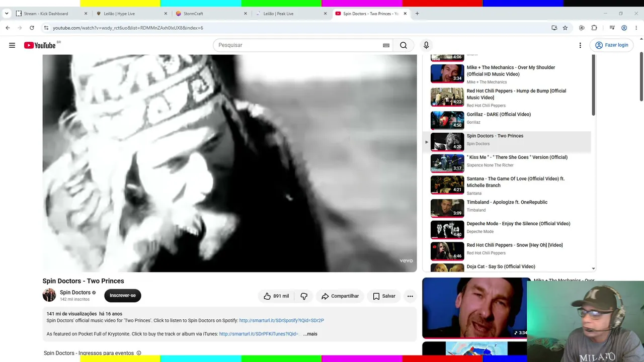Expand description with ...mais
Image resolution: width=644 pixels, height=362 pixels.
pos(310,334)
